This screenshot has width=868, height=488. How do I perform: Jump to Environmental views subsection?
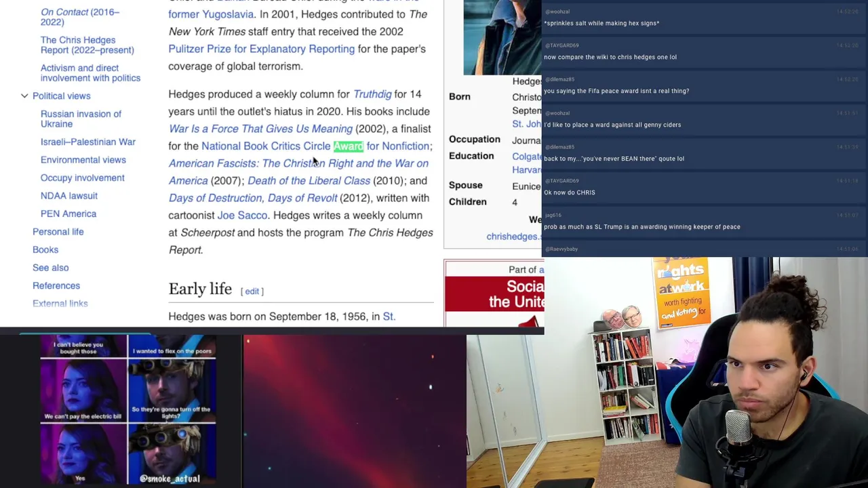83,160
